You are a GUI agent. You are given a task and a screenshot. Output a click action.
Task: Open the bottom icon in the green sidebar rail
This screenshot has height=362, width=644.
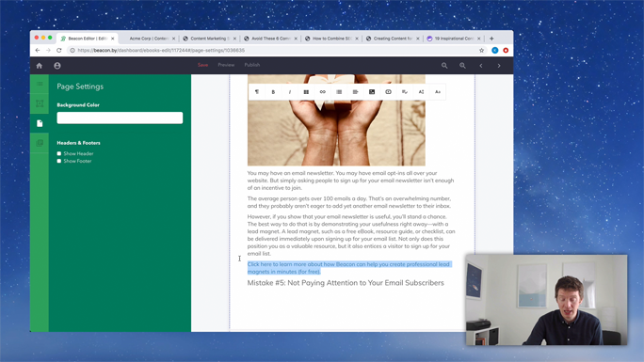40,143
